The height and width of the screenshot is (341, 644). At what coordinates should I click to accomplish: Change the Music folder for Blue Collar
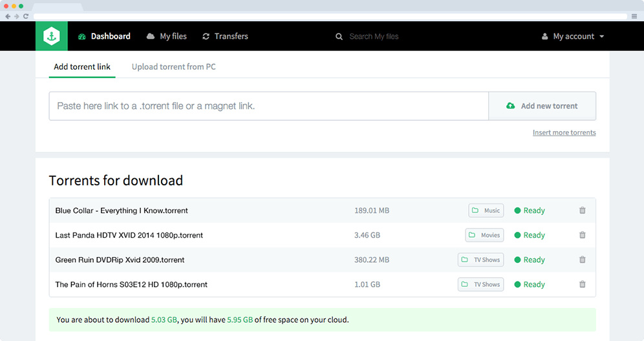click(x=486, y=211)
